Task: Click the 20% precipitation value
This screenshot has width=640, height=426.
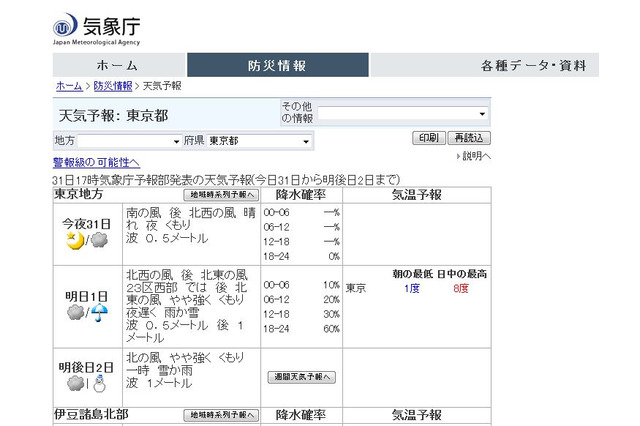Action: (x=331, y=300)
